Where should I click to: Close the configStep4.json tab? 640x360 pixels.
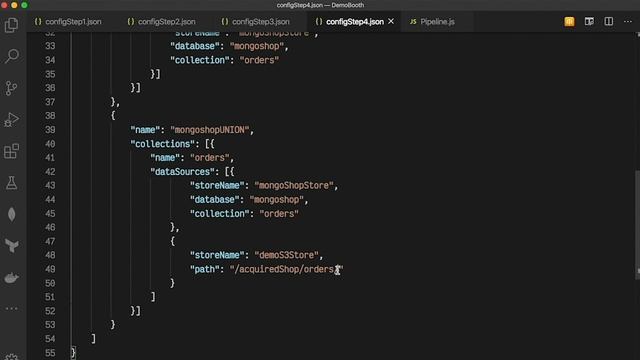[391, 21]
